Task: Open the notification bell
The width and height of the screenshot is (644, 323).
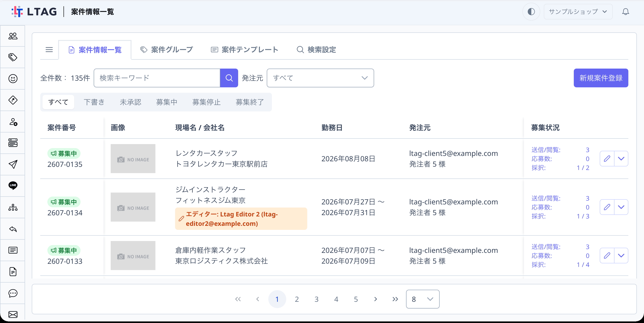Action: 625,12
